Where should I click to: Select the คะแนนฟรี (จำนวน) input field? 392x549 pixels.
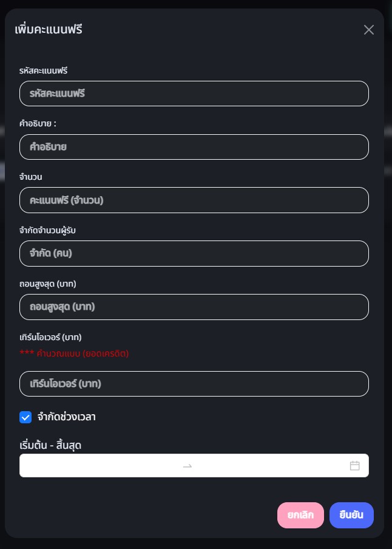pos(194,200)
